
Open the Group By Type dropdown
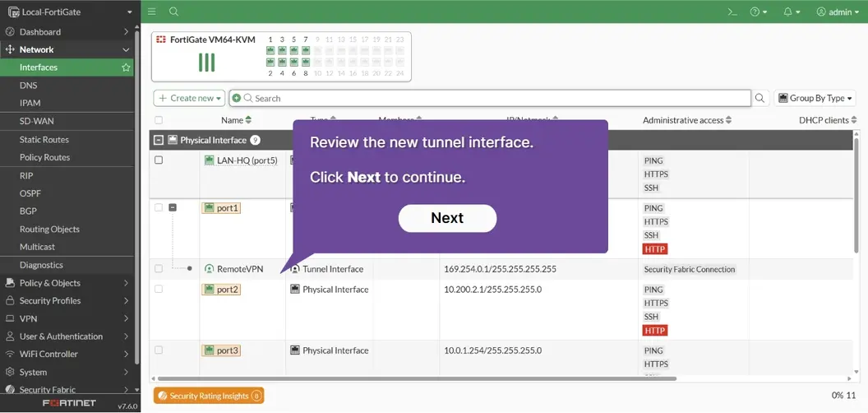coord(815,98)
